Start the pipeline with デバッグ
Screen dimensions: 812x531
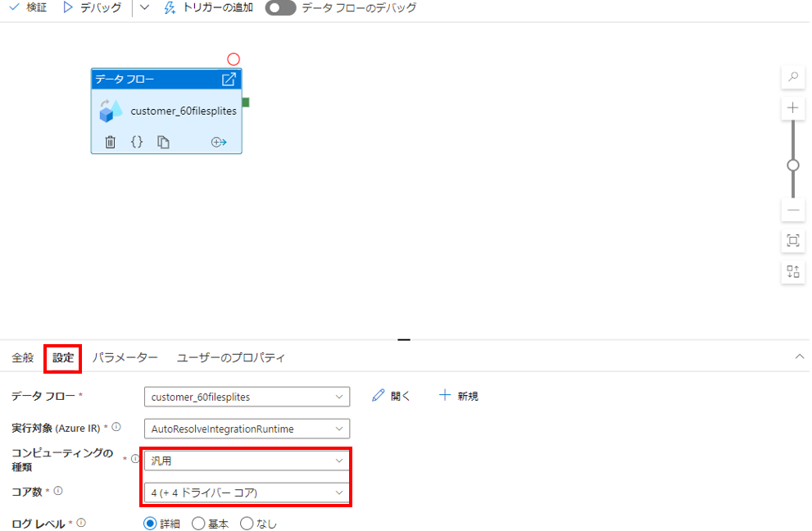pyautogui.click(x=92, y=7)
